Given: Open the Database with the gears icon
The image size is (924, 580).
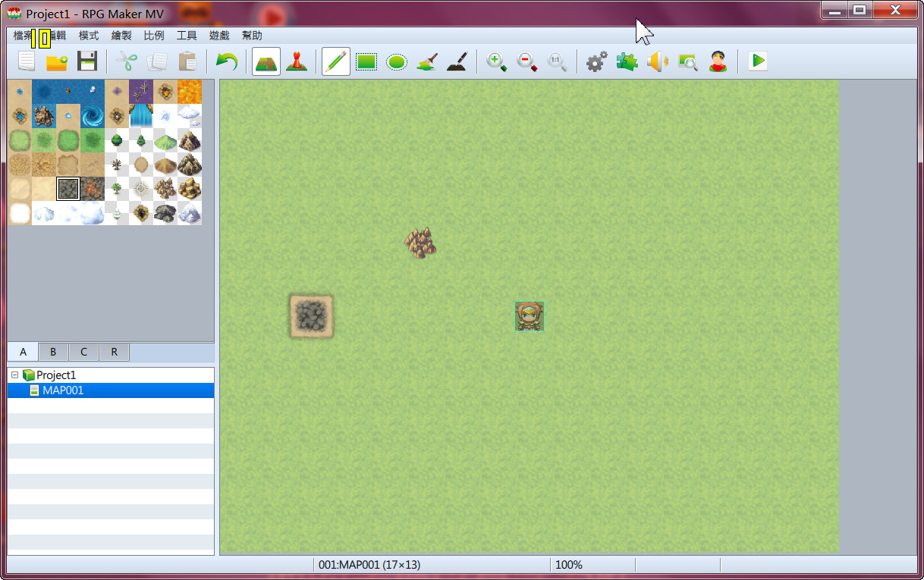Looking at the screenshot, I should [x=597, y=61].
